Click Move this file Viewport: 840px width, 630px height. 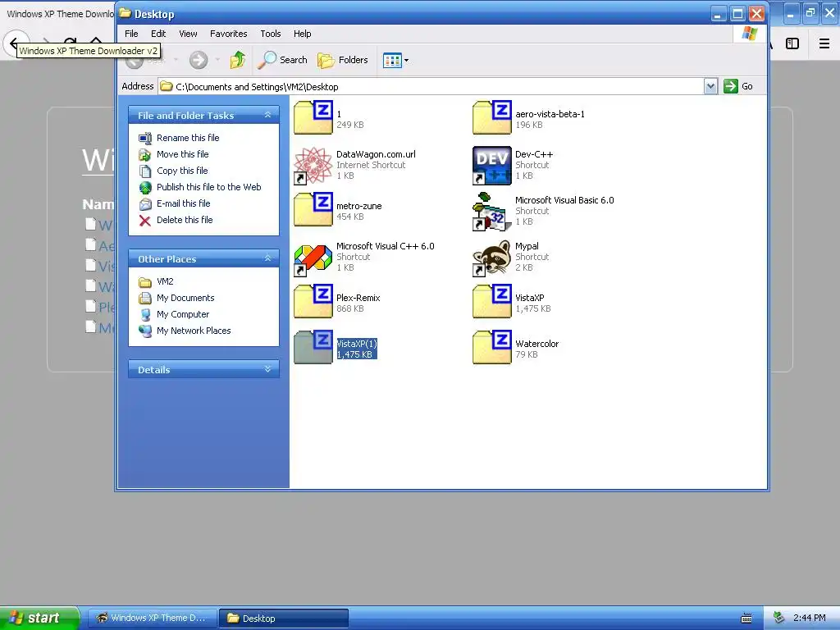click(x=183, y=154)
